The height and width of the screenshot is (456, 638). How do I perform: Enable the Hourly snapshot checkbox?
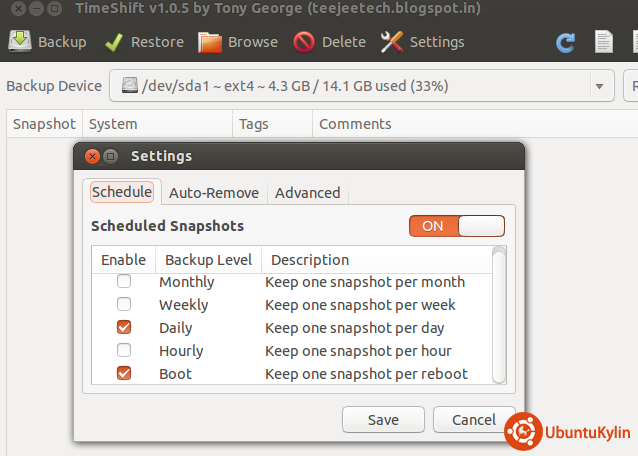[124, 351]
